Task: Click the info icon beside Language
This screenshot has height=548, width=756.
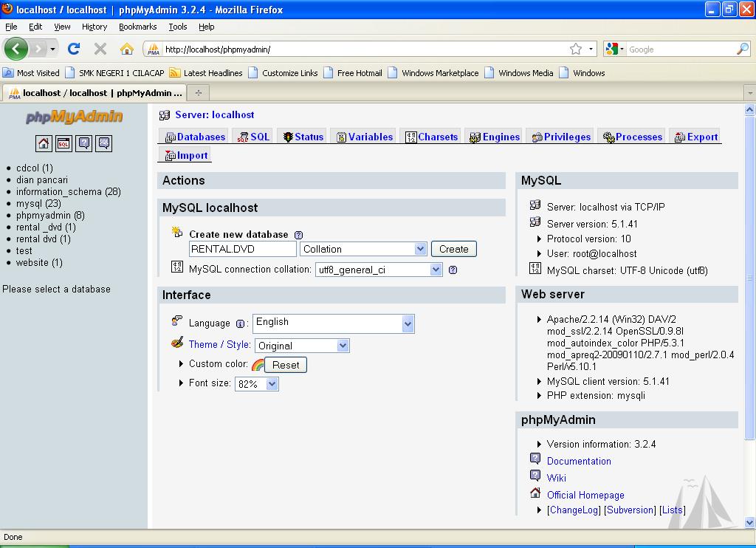Action: coord(240,323)
